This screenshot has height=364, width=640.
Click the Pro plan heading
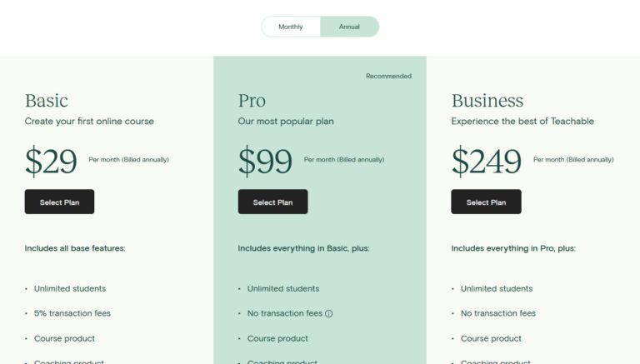tap(252, 101)
